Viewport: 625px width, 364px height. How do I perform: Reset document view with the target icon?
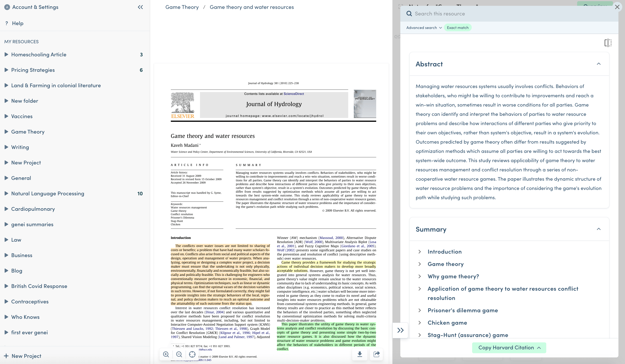(192, 354)
